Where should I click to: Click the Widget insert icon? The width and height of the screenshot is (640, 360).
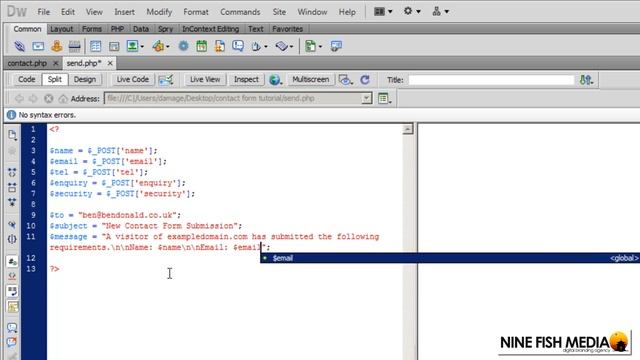pyautogui.click(x=183, y=46)
